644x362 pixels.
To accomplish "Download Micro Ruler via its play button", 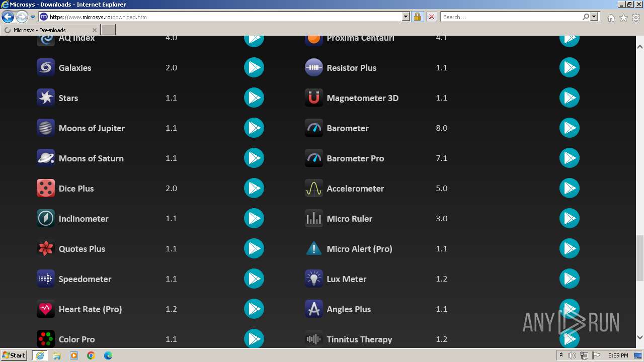I will coord(570,218).
